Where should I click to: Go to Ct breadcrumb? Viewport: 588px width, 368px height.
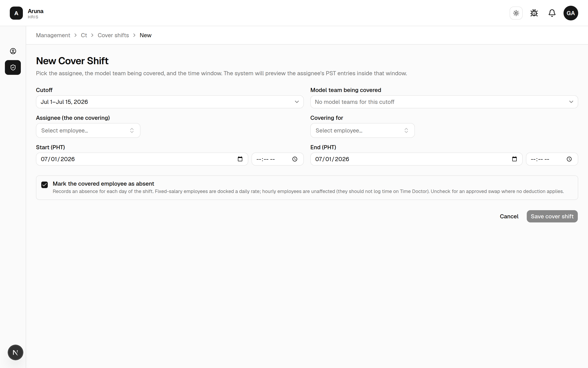click(x=84, y=35)
